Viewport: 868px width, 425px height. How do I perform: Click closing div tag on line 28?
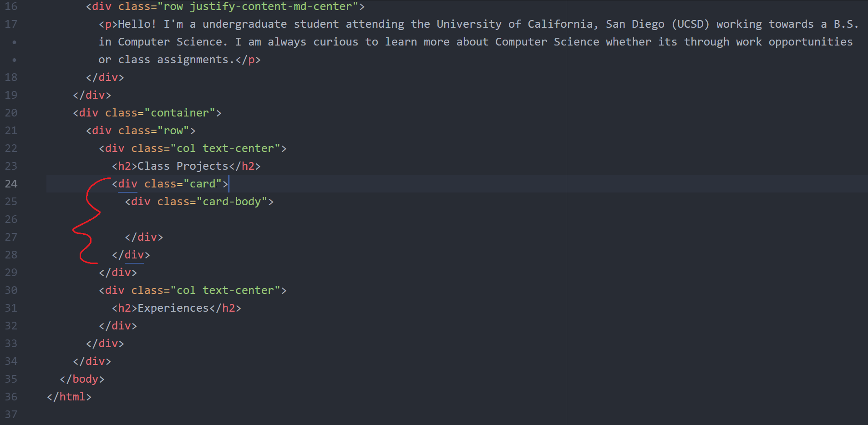[131, 255]
